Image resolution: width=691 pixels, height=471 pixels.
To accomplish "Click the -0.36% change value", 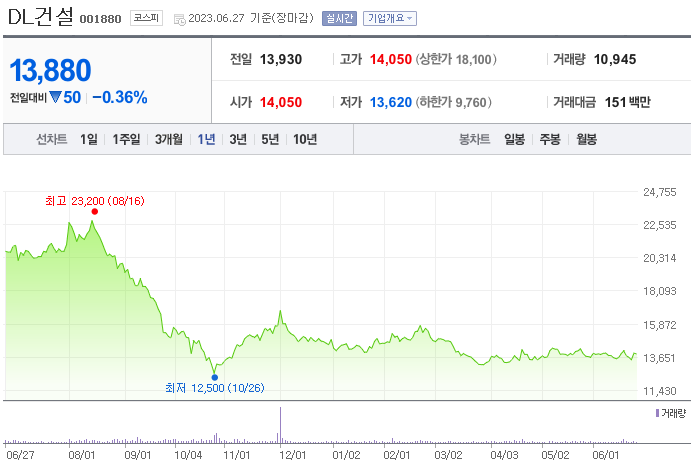I will pyautogui.click(x=119, y=97).
